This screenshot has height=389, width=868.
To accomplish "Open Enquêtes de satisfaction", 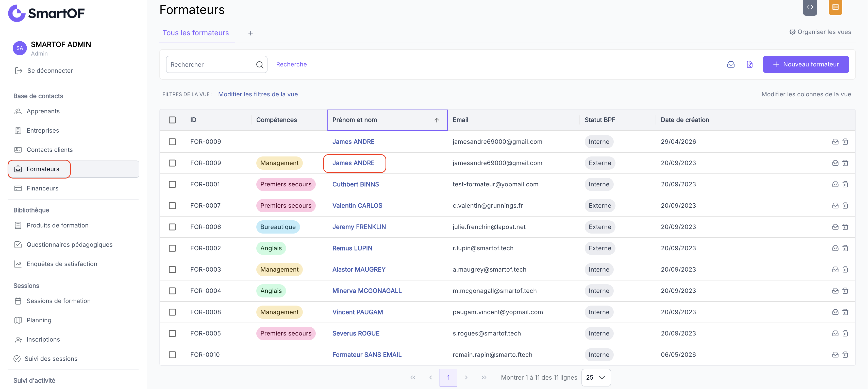I will click(62, 264).
